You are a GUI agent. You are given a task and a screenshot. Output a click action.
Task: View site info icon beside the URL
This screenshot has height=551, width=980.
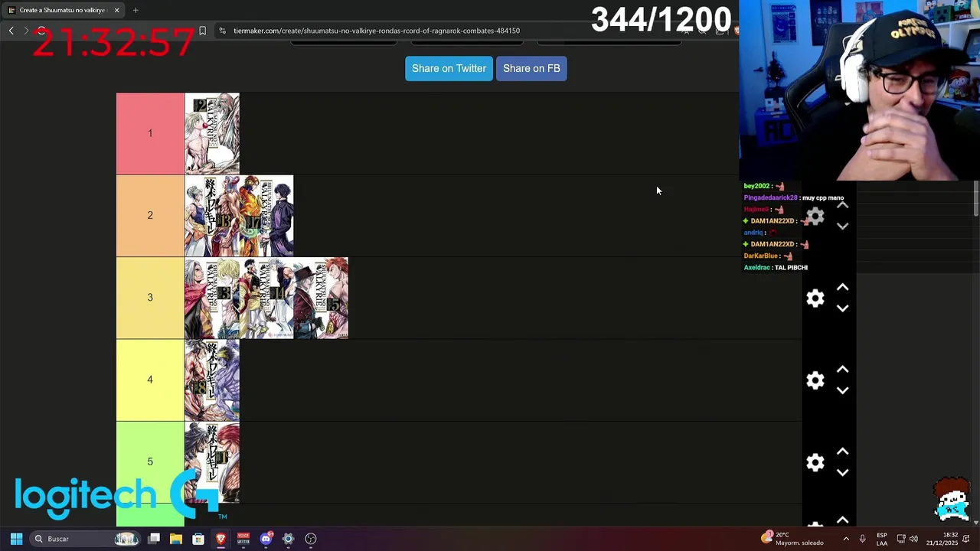pos(222,31)
